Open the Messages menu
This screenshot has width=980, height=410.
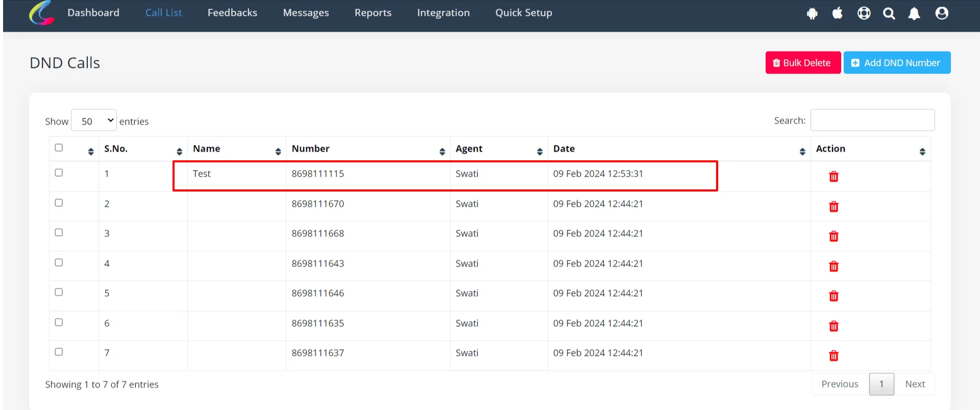pos(306,13)
